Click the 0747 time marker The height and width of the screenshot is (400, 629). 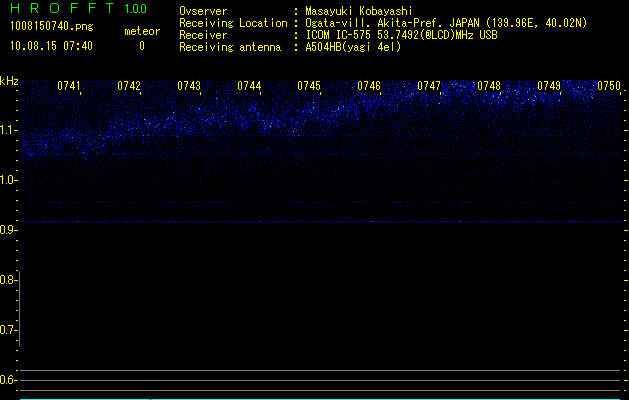coord(429,86)
